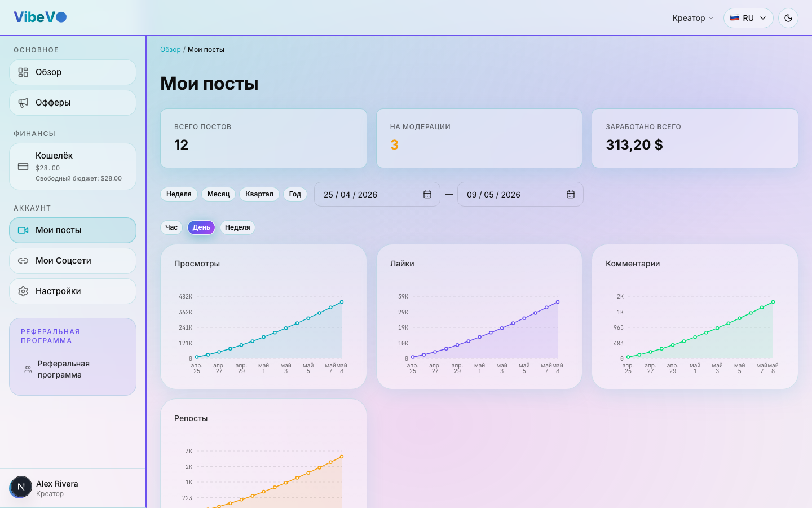812x508 pixels.
Task: Click the Обзор grid icon in sidebar
Action: click(x=23, y=72)
